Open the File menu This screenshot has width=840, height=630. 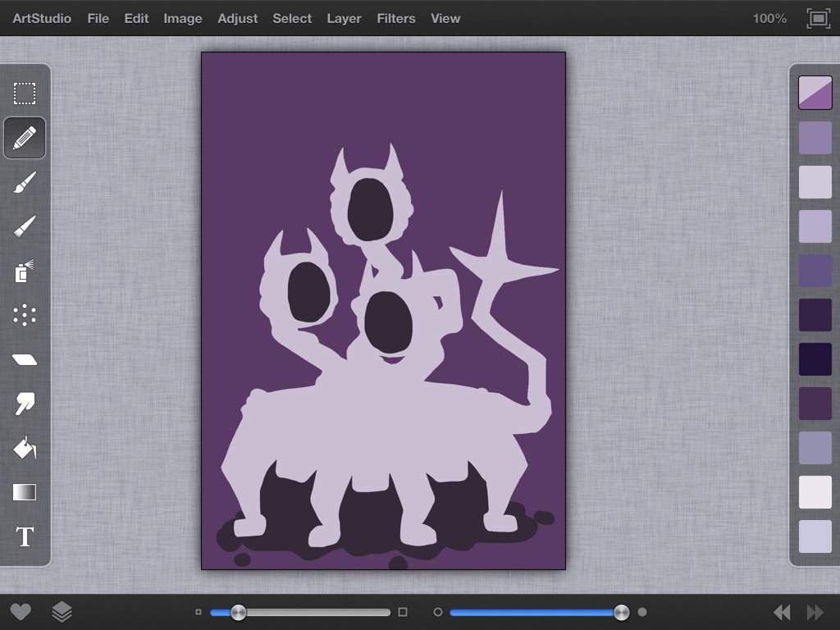pyautogui.click(x=98, y=18)
